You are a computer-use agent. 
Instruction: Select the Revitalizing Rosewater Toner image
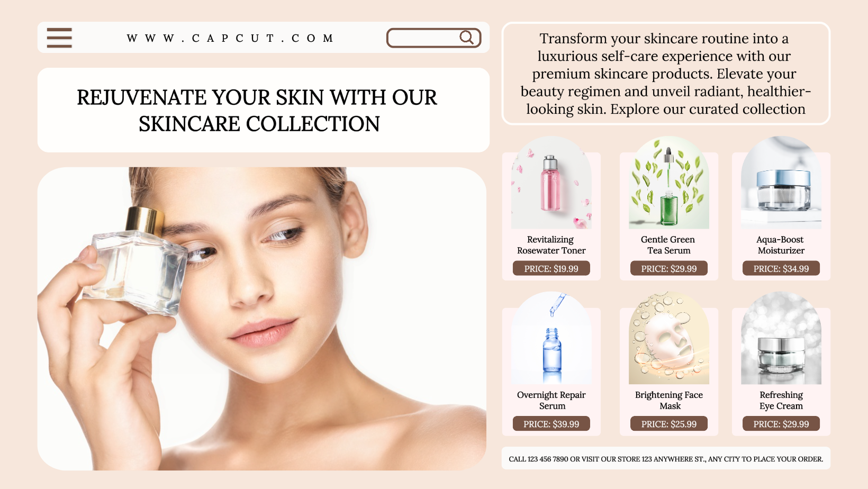[x=551, y=183]
